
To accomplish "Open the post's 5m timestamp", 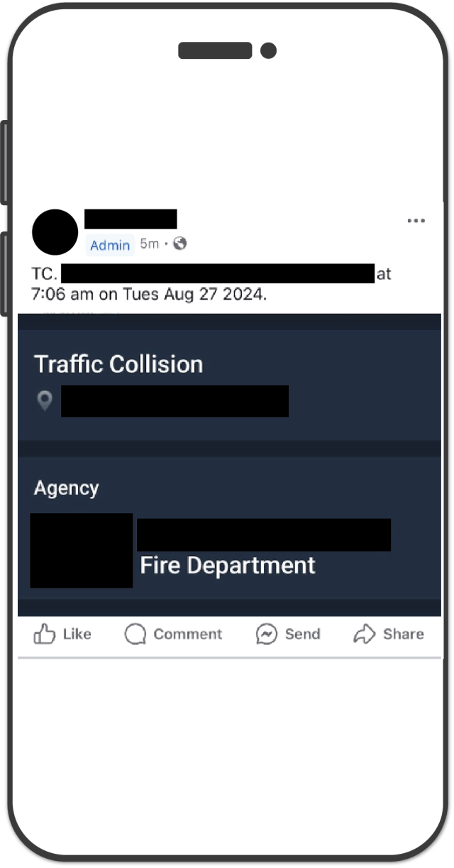I will (x=149, y=243).
